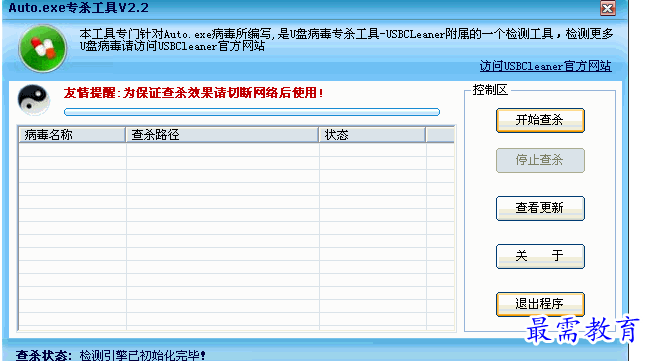Click the red 友情提醒 warning text
The height and width of the screenshot is (361, 648).
pyautogui.click(x=193, y=93)
